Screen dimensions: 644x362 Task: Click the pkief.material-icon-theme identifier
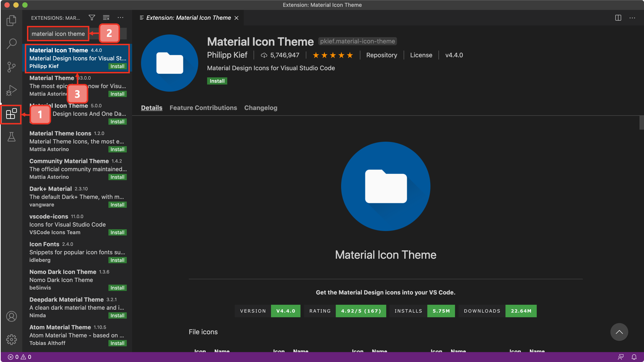(x=357, y=41)
